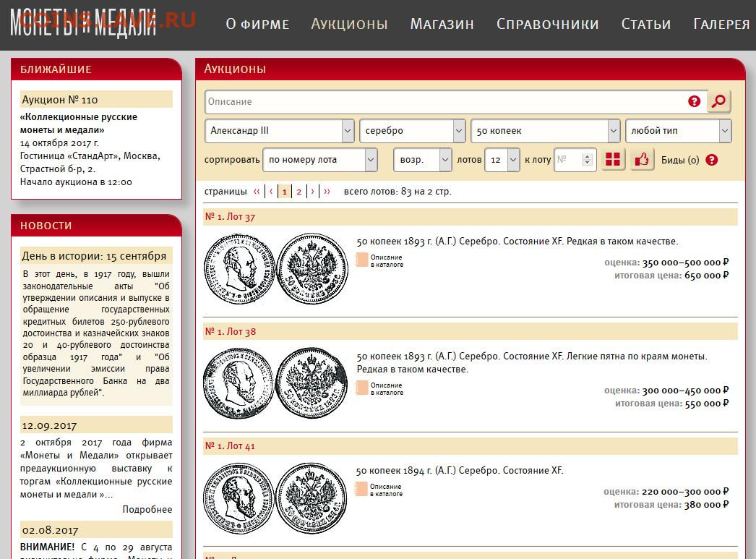756x559 pixels.
Task: Open Справочники menu item
Action: click(548, 24)
